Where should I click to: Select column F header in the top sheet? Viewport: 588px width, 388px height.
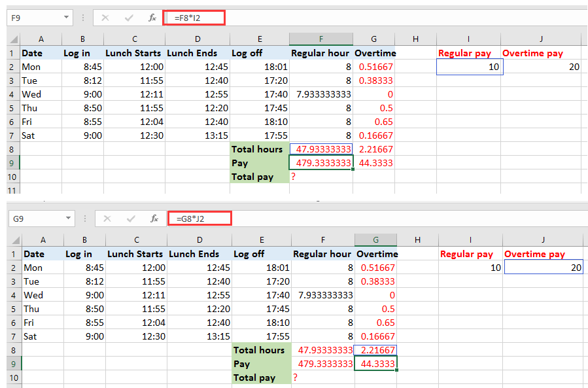tap(320, 39)
